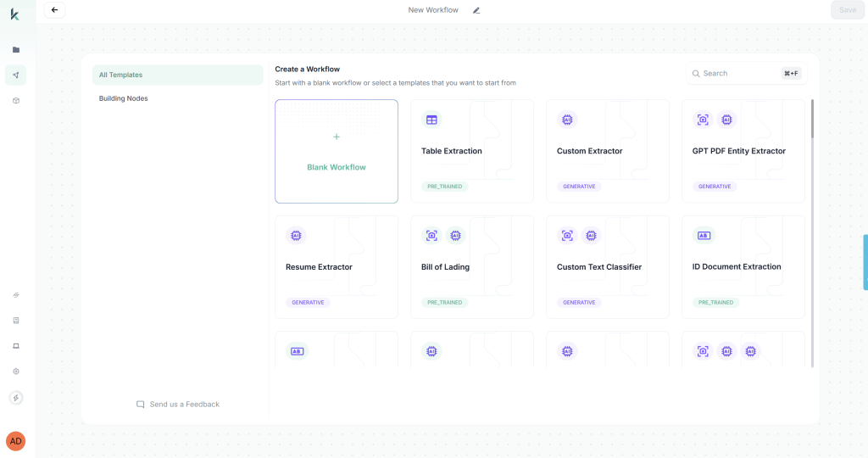Click the back arrow button
The width and height of the screenshot is (868, 458).
54,10
